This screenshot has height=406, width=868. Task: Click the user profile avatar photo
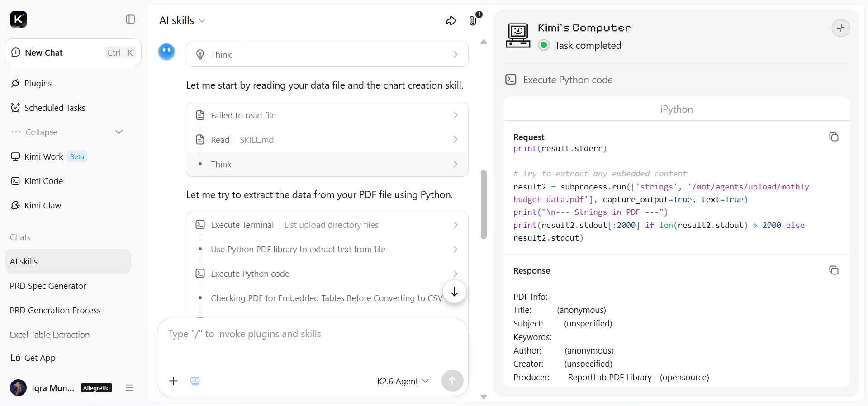point(19,388)
